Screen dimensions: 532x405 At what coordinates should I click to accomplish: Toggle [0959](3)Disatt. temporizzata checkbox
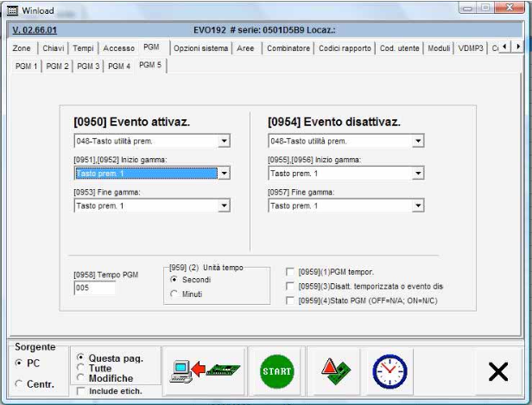pyautogui.click(x=290, y=287)
